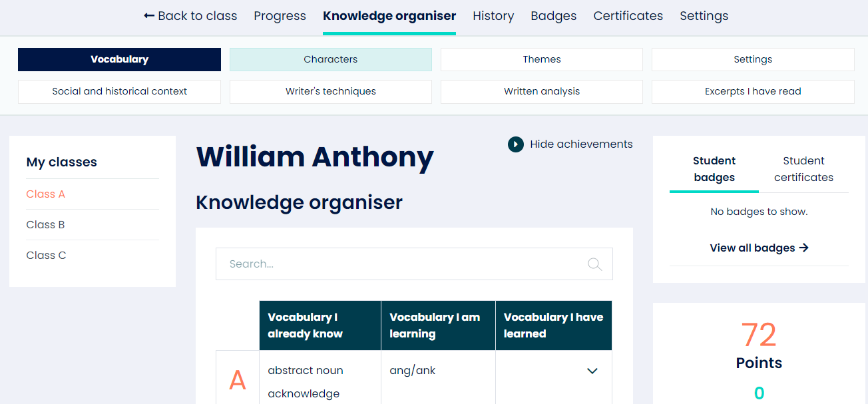Image resolution: width=868 pixels, height=404 pixels.
Task: Open Settings in the top navigation
Action: 704,16
